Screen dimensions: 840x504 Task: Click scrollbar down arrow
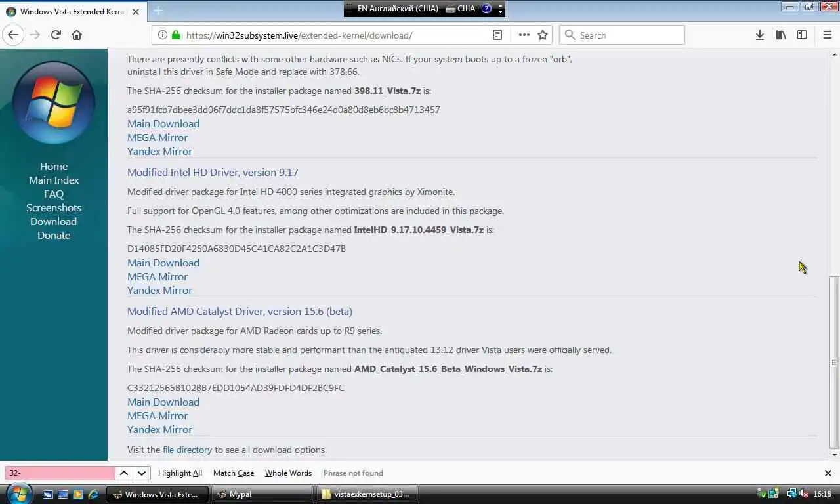[834, 455]
